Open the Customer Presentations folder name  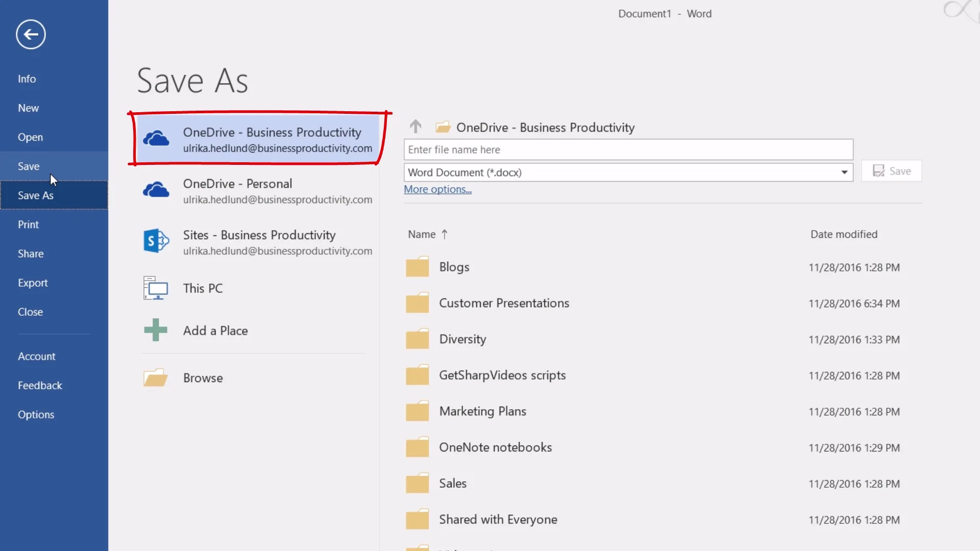click(504, 303)
